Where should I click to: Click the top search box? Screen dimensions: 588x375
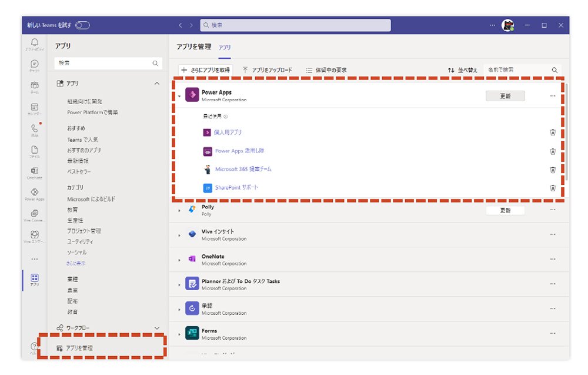(x=296, y=25)
